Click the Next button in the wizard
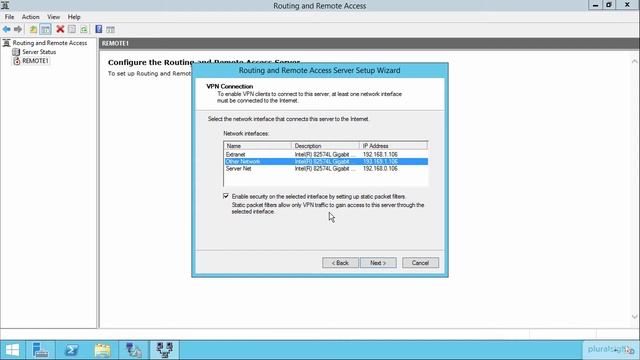Screen dimensions: 640x360 [378, 263]
